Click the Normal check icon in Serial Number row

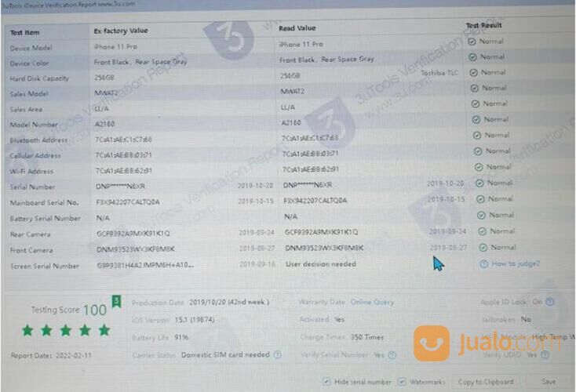click(x=475, y=183)
